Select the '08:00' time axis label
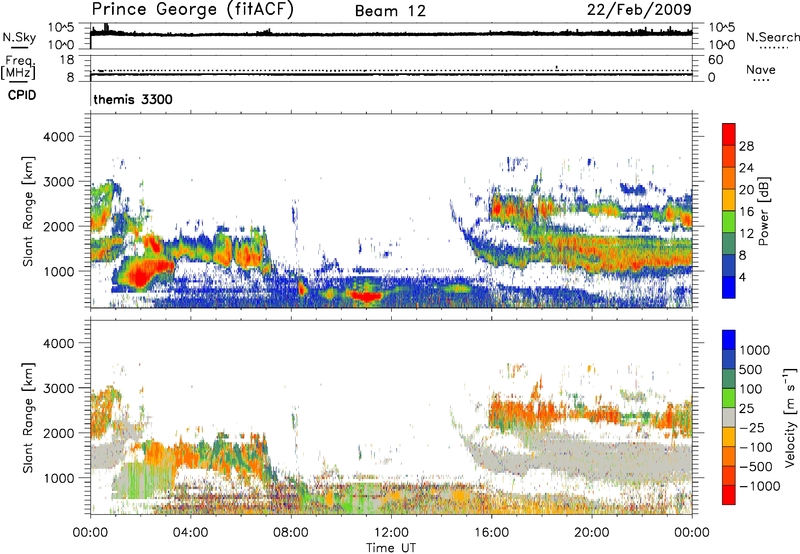 pos(290,533)
